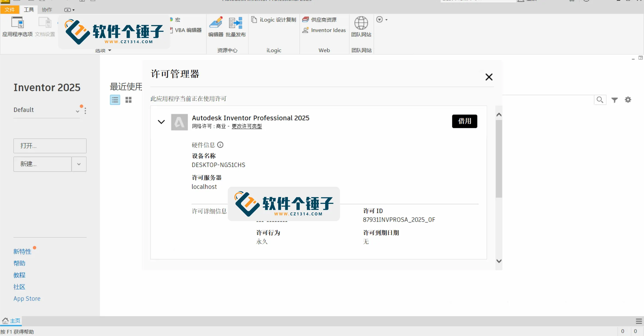Open the Tutorials (教程) link

pos(19,275)
